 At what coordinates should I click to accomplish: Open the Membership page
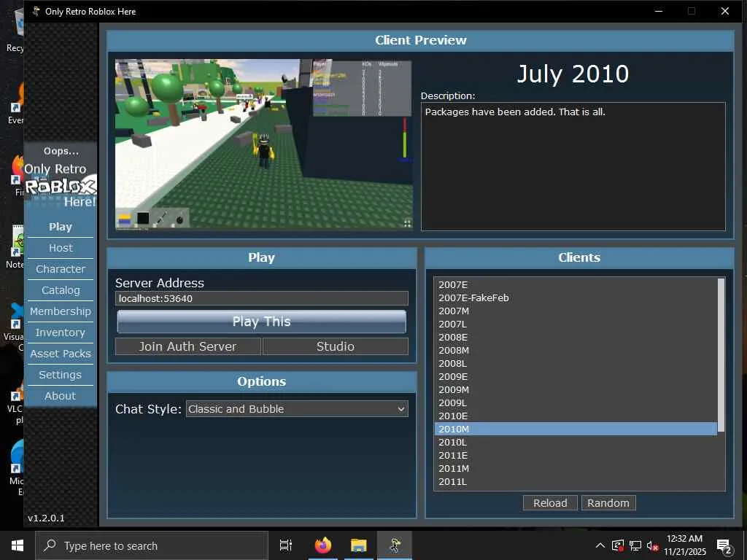pyautogui.click(x=61, y=311)
